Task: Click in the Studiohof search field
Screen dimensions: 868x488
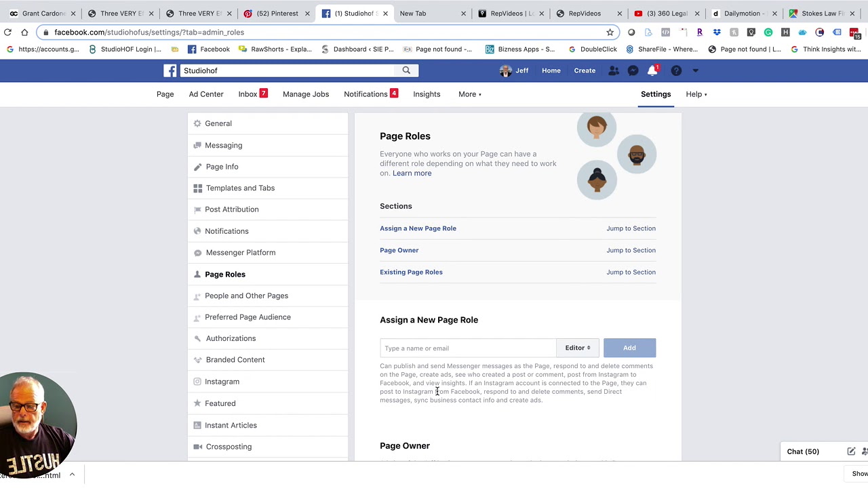Action: pos(287,70)
